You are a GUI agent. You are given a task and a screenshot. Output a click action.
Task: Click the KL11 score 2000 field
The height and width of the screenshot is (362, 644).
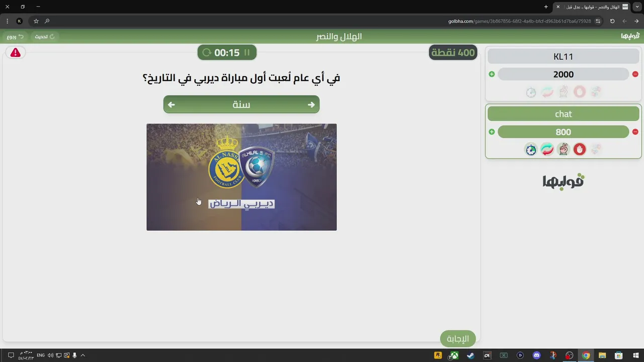(563, 74)
